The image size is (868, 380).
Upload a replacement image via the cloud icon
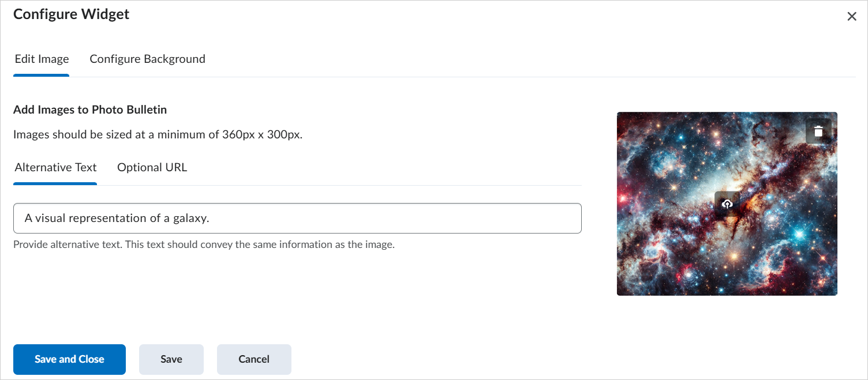point(727,204)
